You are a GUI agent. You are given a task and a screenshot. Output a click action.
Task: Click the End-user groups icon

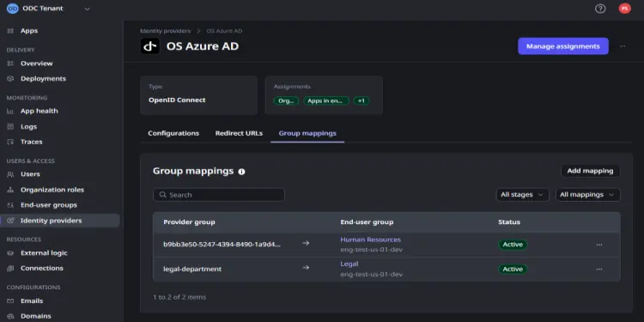(10, 205)
